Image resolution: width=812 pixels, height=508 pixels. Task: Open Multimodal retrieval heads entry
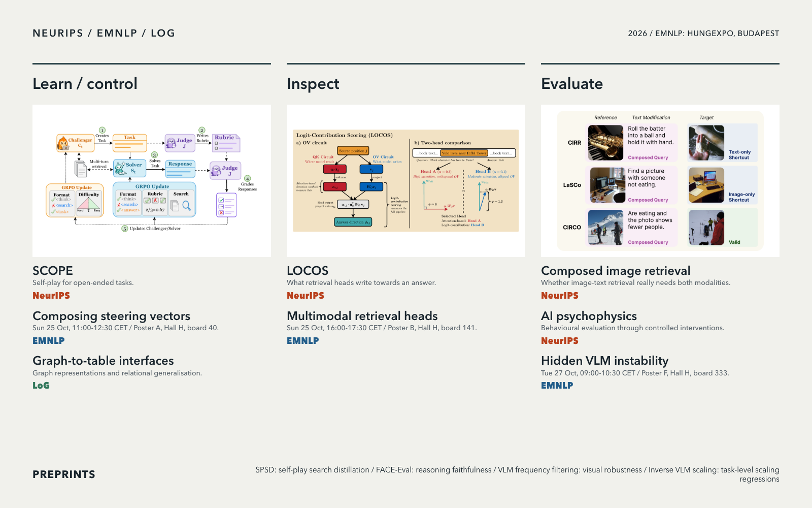coord(362,316)
